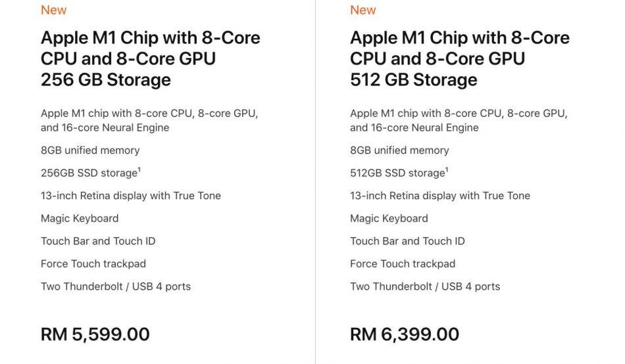Click the orange New label above 512 GB model
This screenshot has width=625, height=364.
(362, 10)
